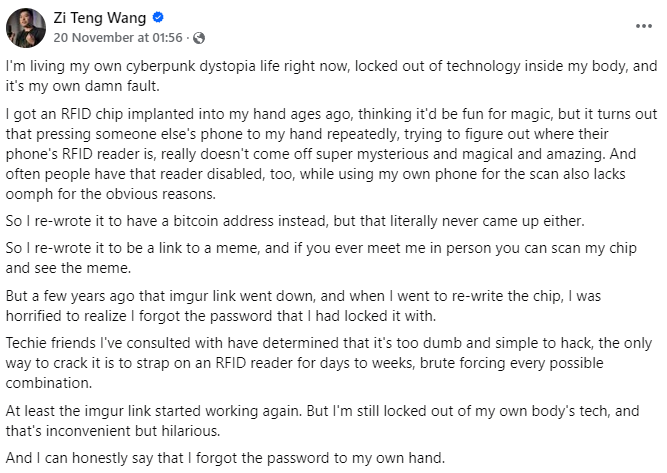
Task: Click the paragraph starting "But a few years ago"
Action: click(330, 305)
